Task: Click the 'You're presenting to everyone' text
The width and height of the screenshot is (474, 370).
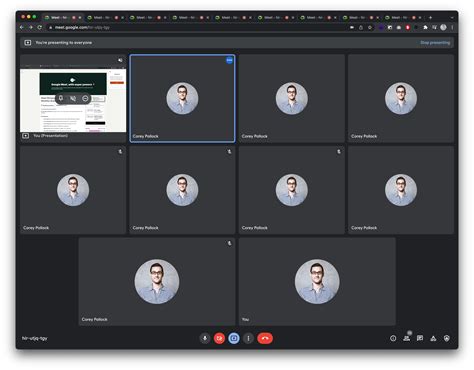Action: click(x=64, y=43)
